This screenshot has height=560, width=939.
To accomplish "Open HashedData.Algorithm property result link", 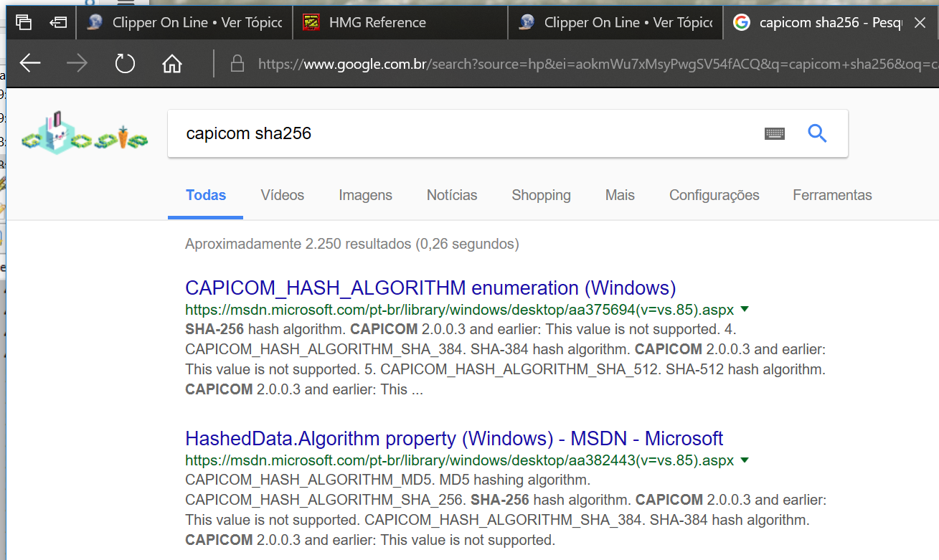I will point(454,439).
